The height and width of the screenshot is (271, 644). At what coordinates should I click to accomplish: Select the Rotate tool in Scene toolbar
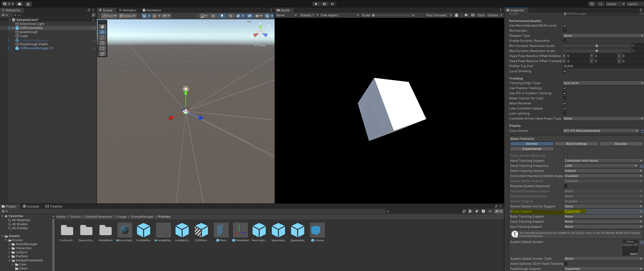click(x=102, y=38)
